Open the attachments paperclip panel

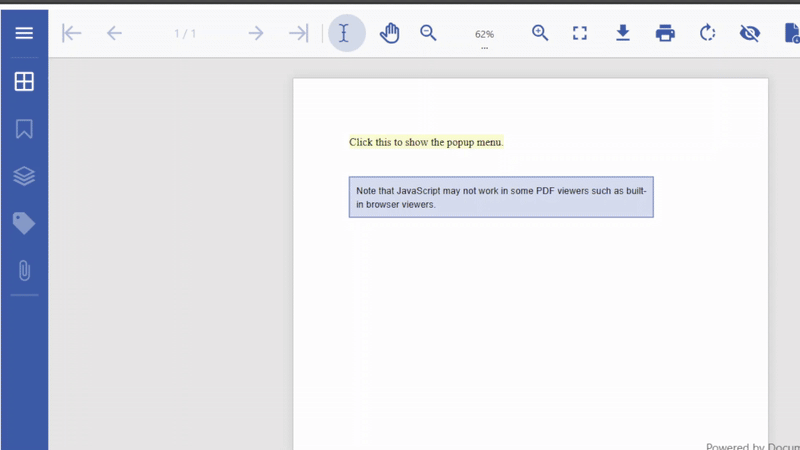(24, 270)
